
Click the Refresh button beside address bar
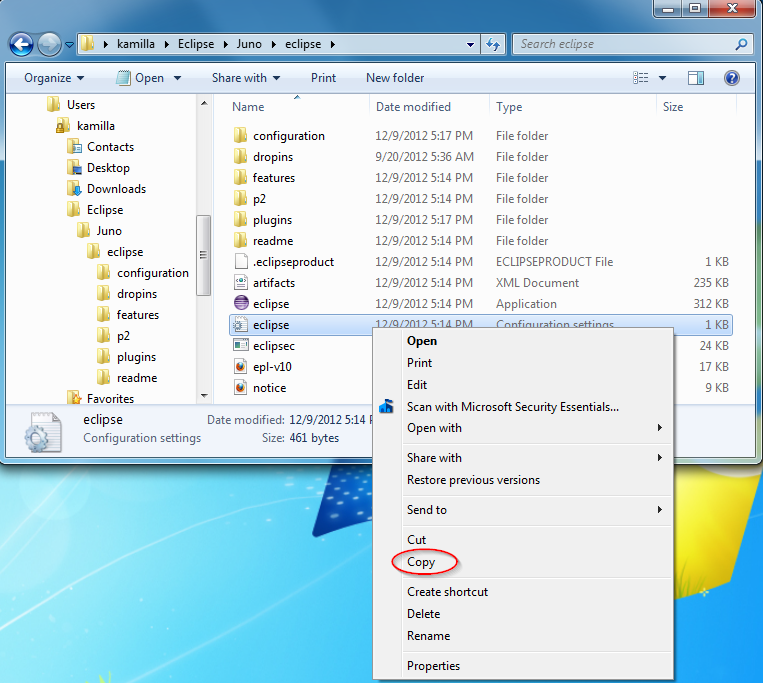click(x=492, y=45)
